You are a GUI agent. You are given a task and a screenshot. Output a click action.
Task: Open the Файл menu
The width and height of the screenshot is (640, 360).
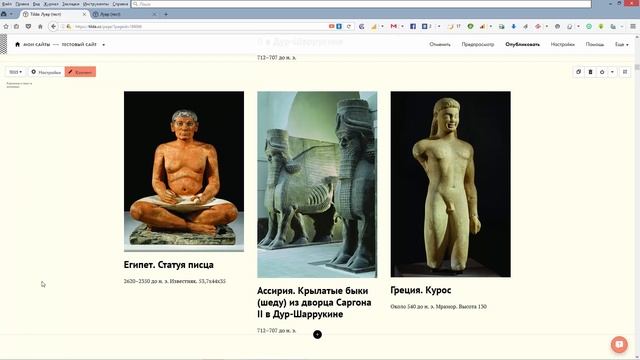tap(7, 4)
